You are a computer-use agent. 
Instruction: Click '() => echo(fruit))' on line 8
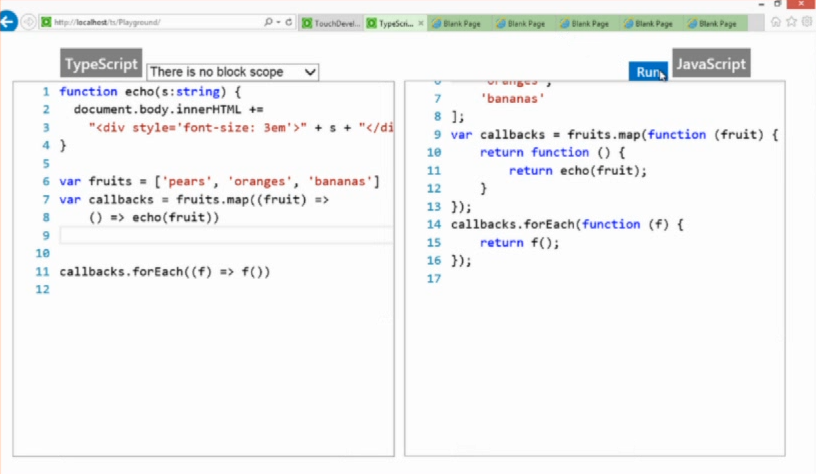click(154, 217)
